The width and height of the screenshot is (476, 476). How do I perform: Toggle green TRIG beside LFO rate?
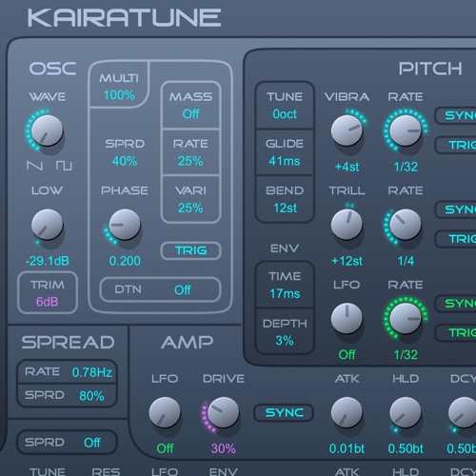(455, 332)
